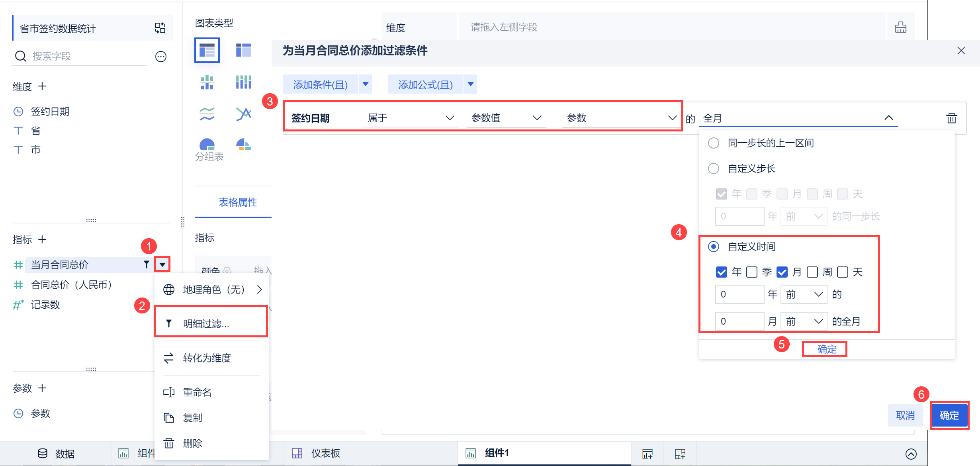Add a new dimension with plus icon
Viewport: 980px width, 466px height.
point(42,86)
